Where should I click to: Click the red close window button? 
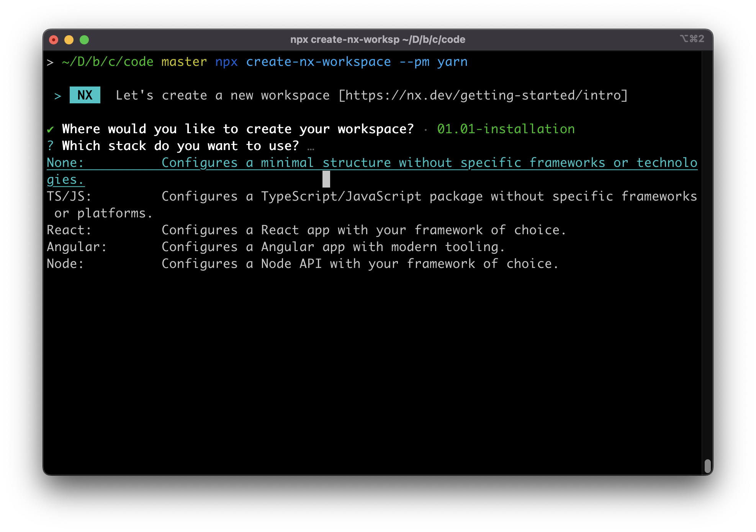coord(54,40)
